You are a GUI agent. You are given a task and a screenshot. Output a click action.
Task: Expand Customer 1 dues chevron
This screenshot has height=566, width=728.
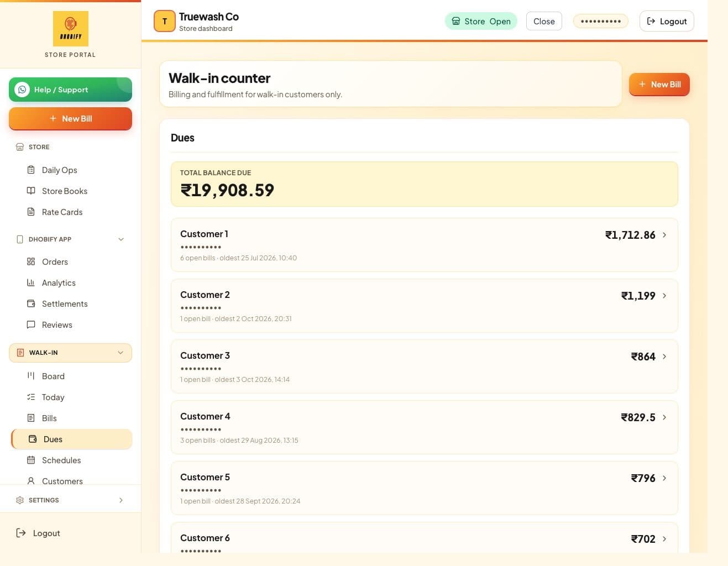(x=664, y=235)
